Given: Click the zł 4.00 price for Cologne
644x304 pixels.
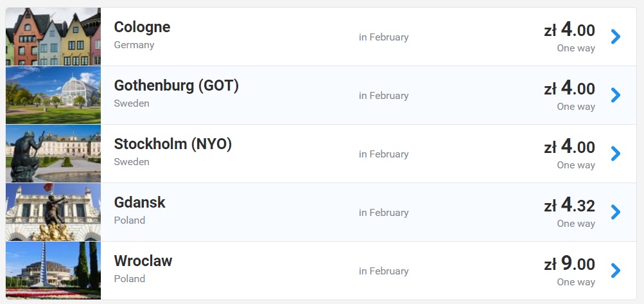Looking at the screenshot, I should (570, 30).
